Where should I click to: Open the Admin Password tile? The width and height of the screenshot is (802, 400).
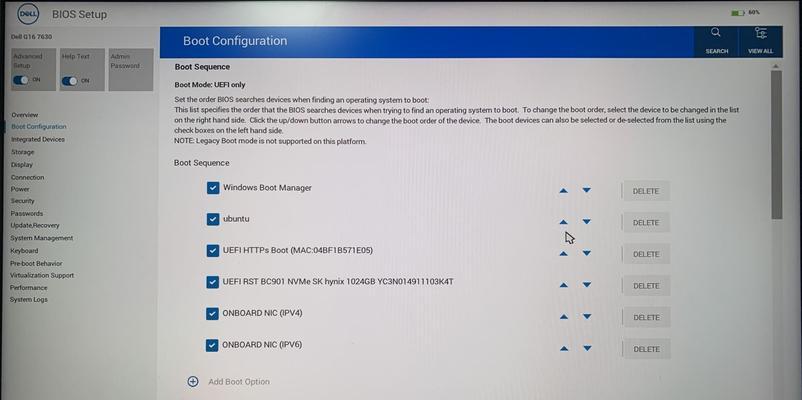[x=131, y=70]
